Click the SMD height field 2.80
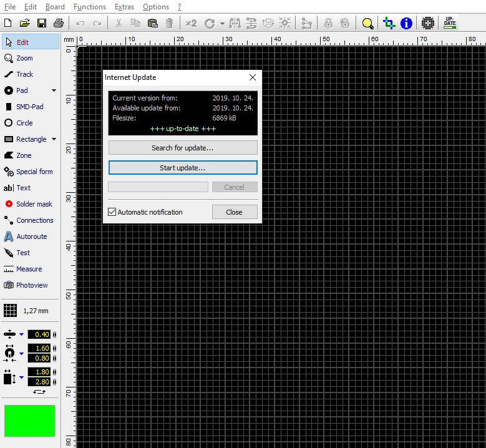Viewport: 486px width, 448px height. click(x=39, y=382)
